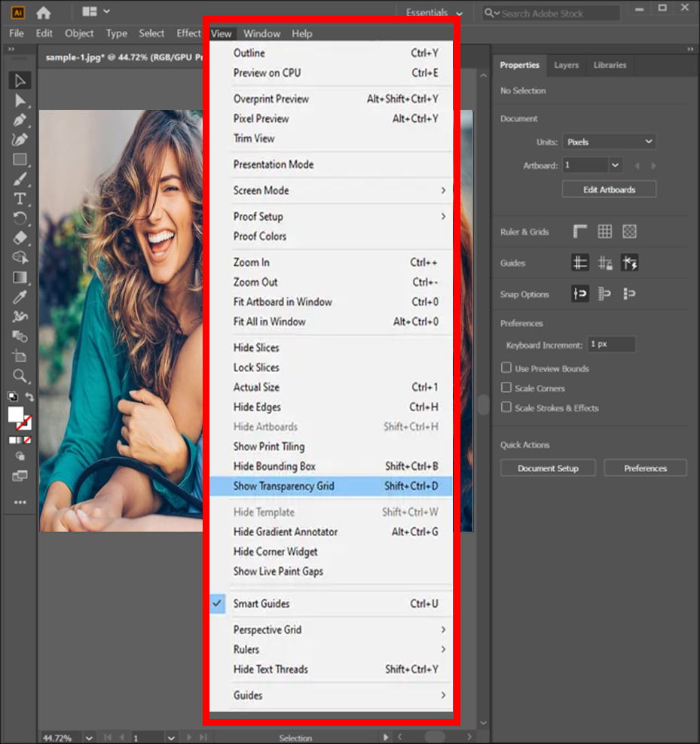Choose Presentation Mode
This screenshot has width=700, height=744.
[x=331, y=164]
